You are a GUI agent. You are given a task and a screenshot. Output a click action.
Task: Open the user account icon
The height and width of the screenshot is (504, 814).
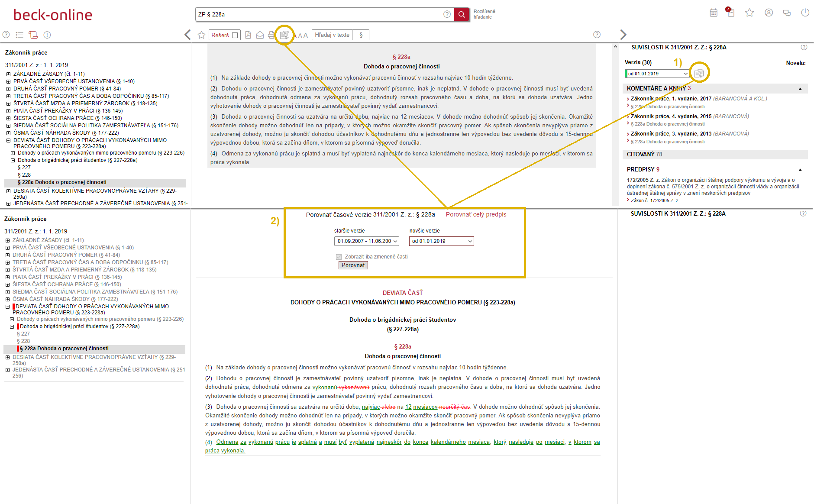[x=769, y=13]
